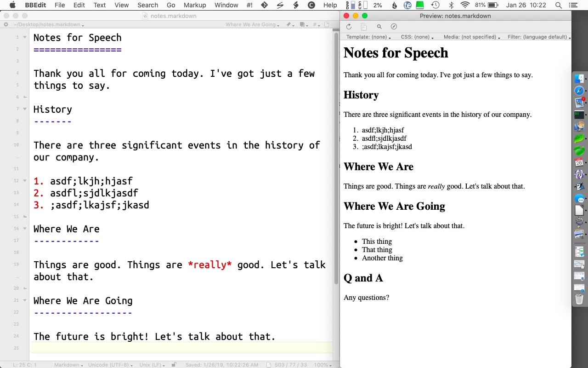Viewport: 588px width, 368px height.
Task: Click the '503 / 77 / 33' document counts
Action: pos(291,365)
